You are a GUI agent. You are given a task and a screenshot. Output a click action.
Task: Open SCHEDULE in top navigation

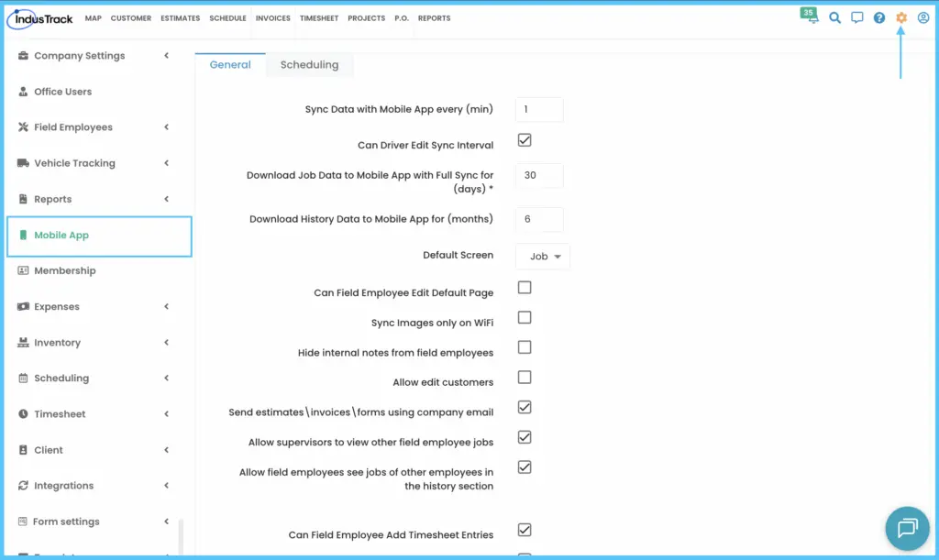227,18
